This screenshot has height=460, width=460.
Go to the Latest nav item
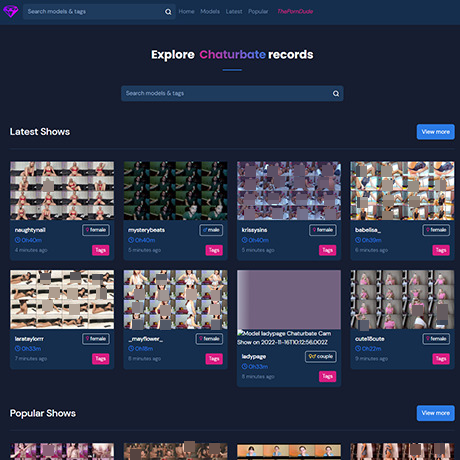(x=234, y=12)
